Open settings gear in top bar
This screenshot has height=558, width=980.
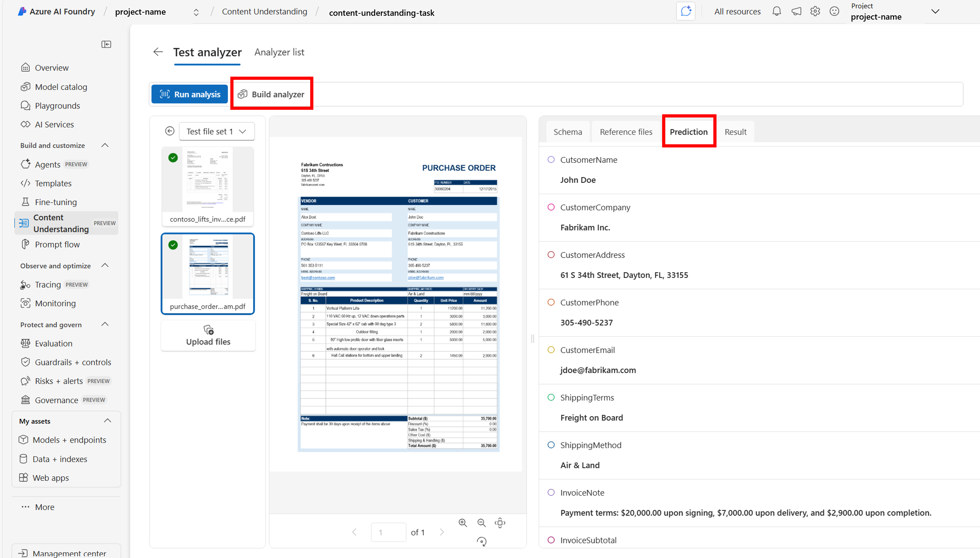click(x=815, y=11)
